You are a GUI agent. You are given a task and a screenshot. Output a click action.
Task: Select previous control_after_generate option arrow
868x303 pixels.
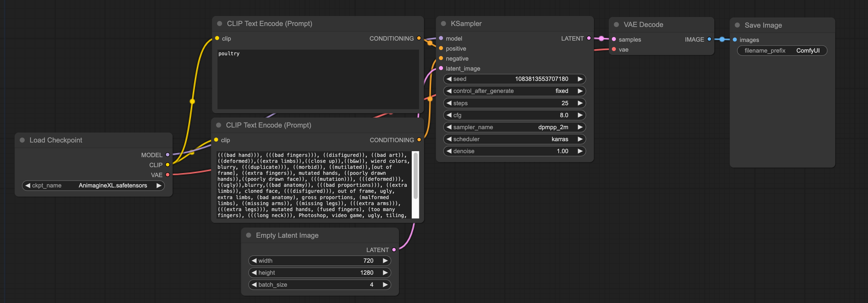click(x=449, y=91)
